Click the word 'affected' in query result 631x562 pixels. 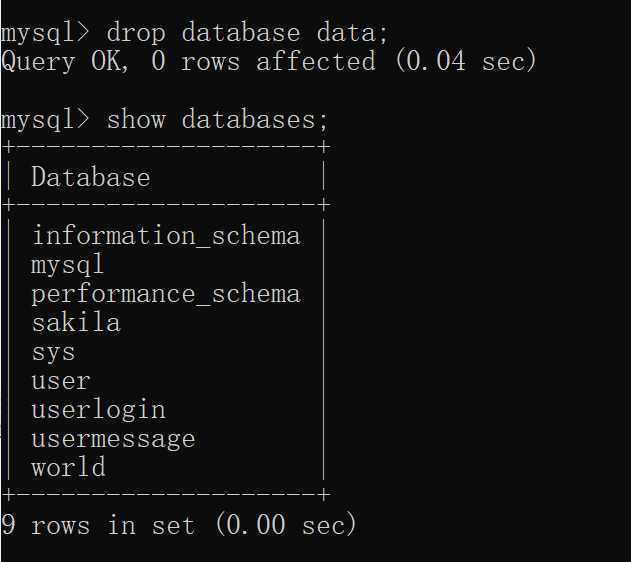click(x=316, y=61)
